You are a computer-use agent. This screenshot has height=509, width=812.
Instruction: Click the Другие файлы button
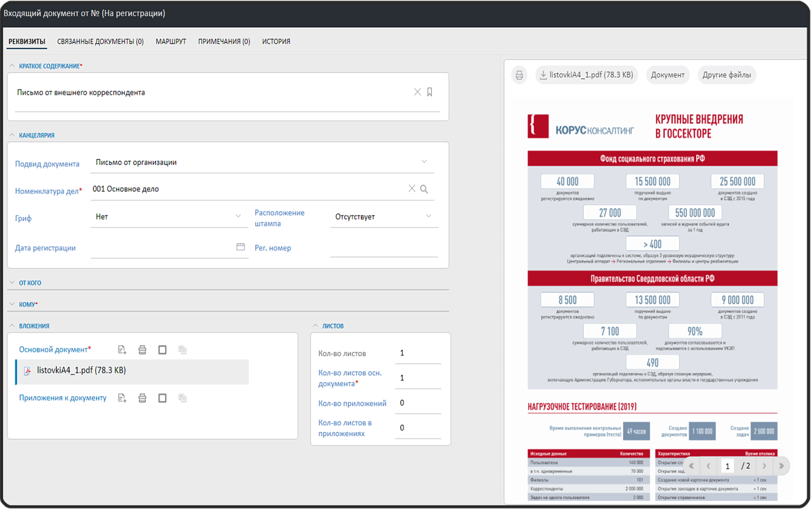tap(727, 75)
